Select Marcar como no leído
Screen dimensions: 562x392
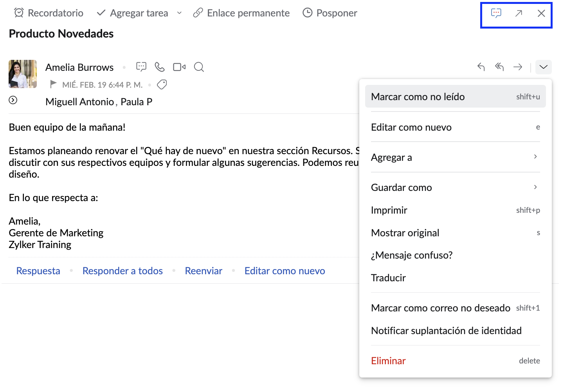pos(455,97)
